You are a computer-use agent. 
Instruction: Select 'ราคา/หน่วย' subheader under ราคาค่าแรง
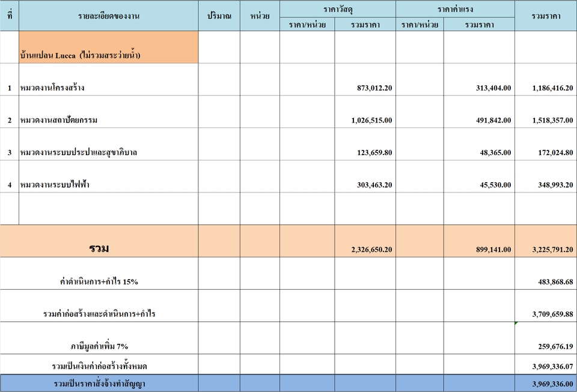[420, 24]
